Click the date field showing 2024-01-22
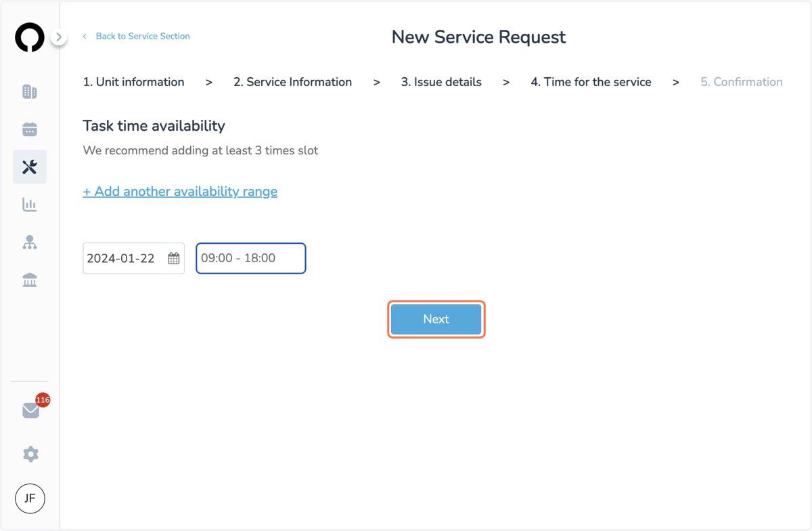 133,258
